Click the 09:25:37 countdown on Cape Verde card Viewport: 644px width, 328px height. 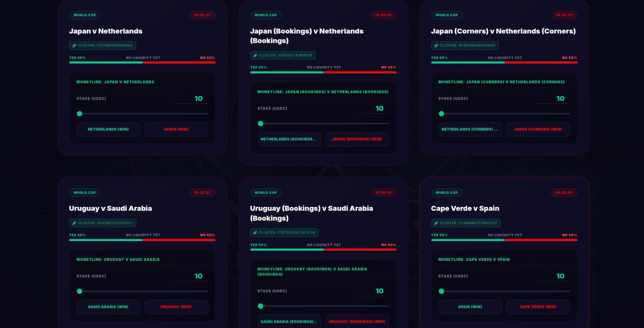(x=564, y=192)
